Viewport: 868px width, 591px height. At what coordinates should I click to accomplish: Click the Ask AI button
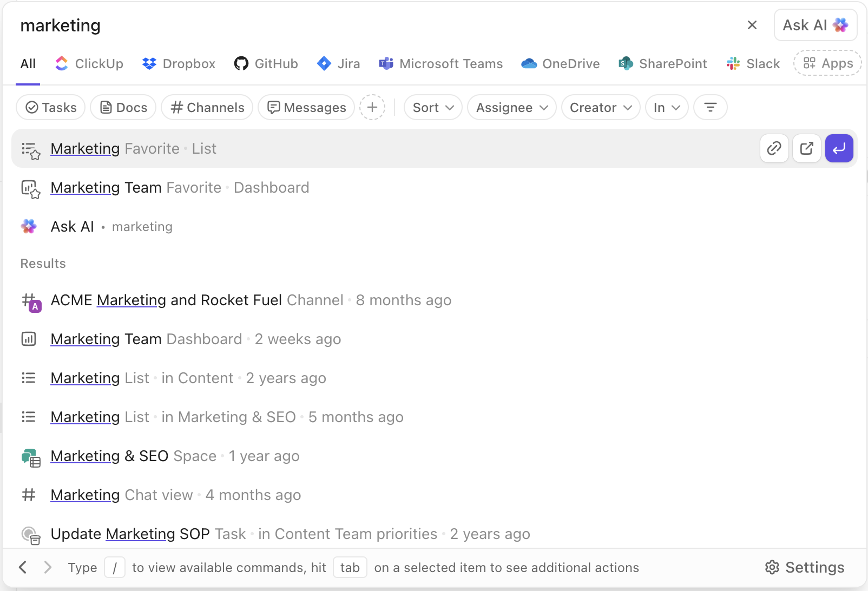point(815,25)
